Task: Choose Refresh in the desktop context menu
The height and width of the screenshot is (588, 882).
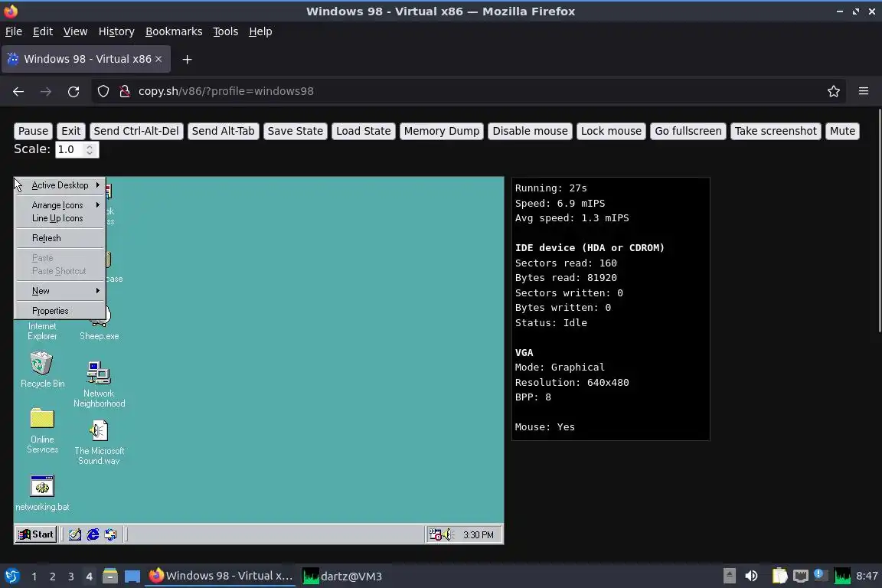Action: click(x=60, y=238)
